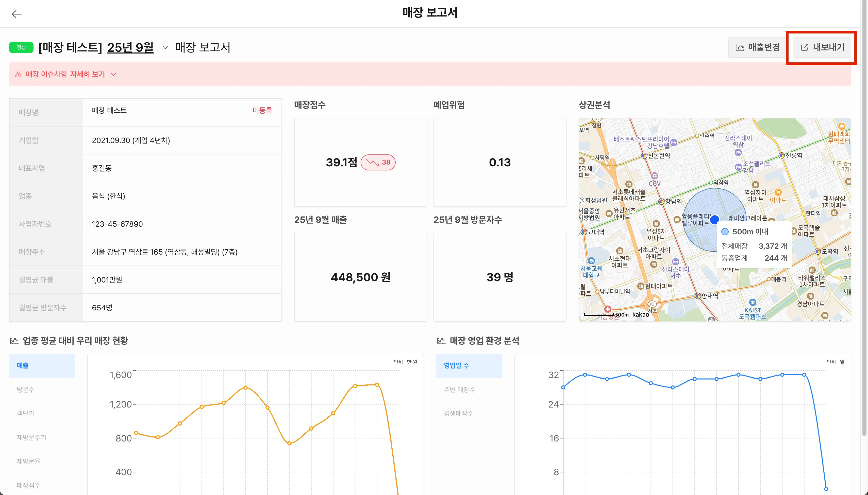Click chart icon next to 매장 영업 환경
The image size is (868, 495).
441,341
